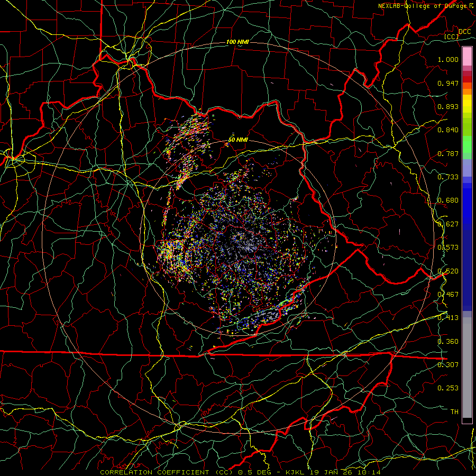The height and width of the screenshot is (476, 476).
Task: Click the 0.360 legend value
Action: click(448, 342)
